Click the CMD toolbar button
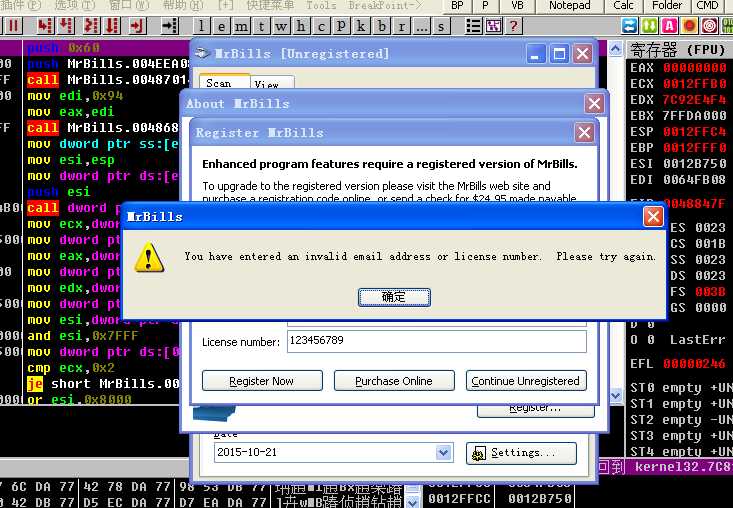Image resolution: width=733 pixels, height=508 pixels. coord(707,6)
